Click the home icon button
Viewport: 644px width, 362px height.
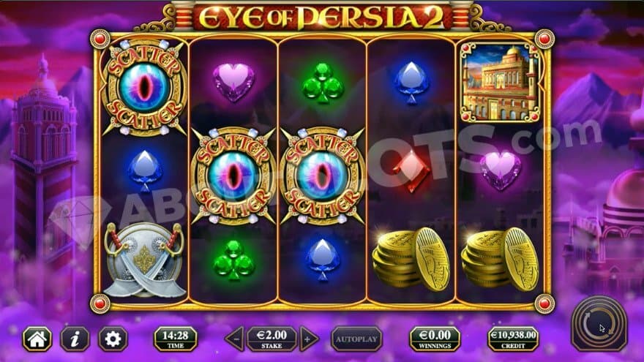point(37,339)
